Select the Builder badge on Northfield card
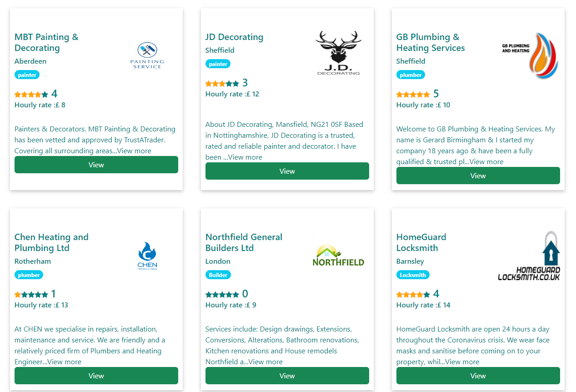Screen dimensions: 576x392 click(218, 275)
